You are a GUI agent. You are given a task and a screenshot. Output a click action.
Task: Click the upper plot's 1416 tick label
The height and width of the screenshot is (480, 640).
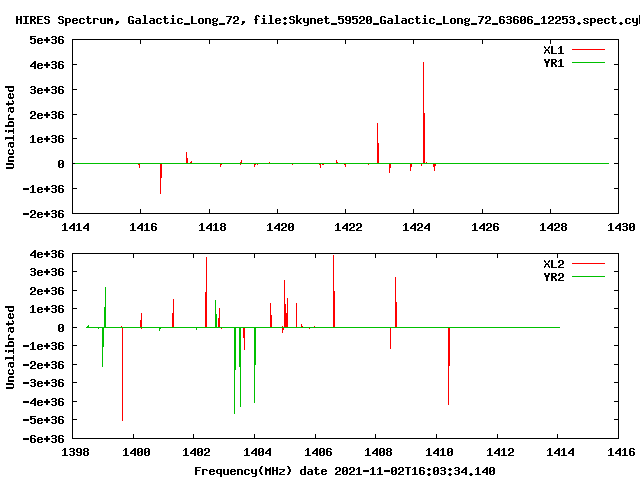(x=143, y=227)
